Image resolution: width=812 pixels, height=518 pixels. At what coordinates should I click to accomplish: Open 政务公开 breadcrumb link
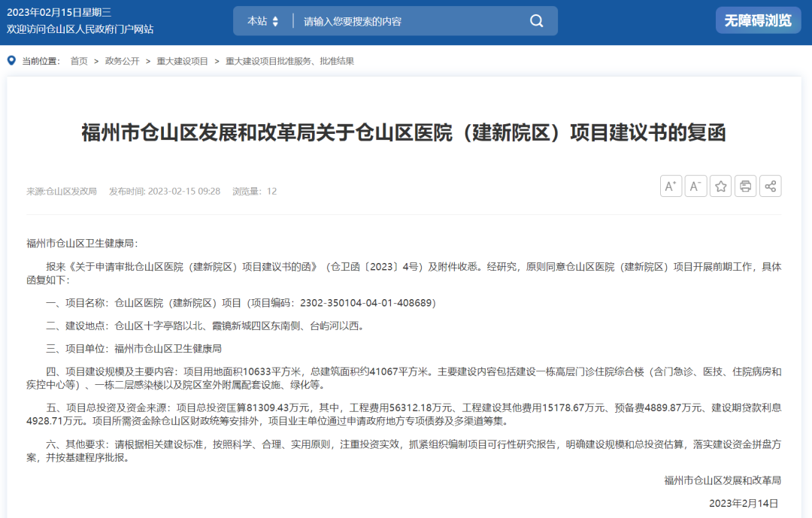tap(123, 61)
